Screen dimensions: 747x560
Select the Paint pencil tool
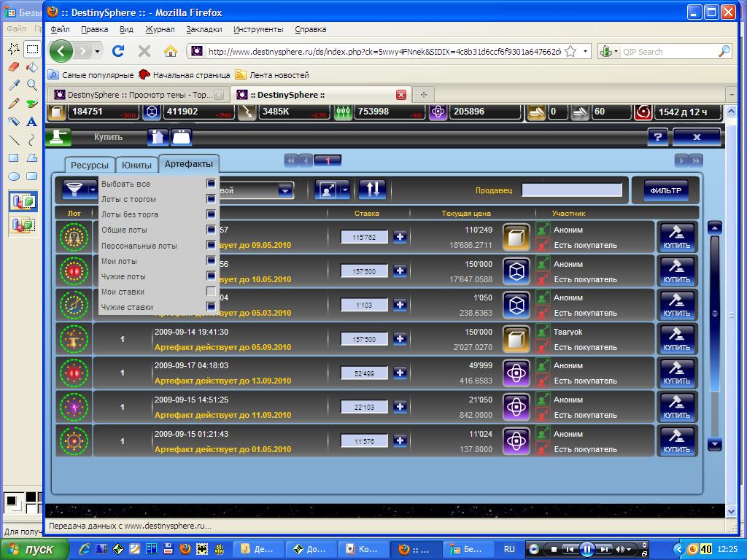pyautogui.click(x=14, y=104)
